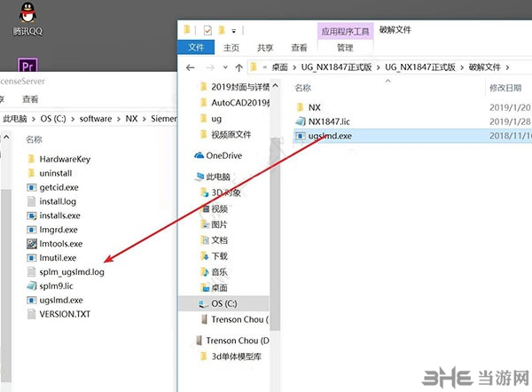This screenshot has height=392, width=532.
Task: Select the 应用程序工具 contextual tab
Action: [x=345, y=32]
